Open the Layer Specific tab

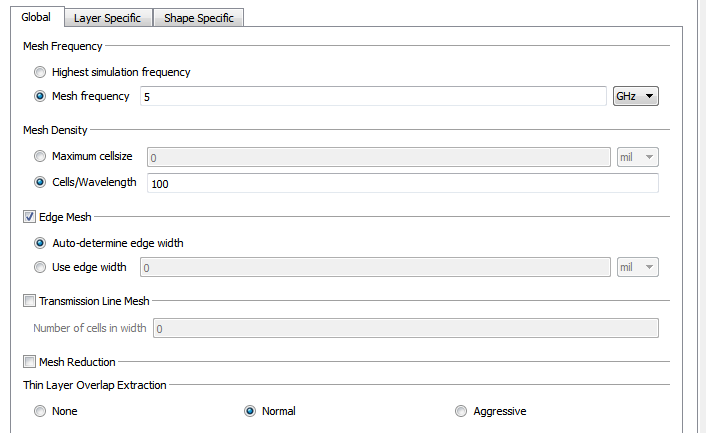(x=107, y=18)
